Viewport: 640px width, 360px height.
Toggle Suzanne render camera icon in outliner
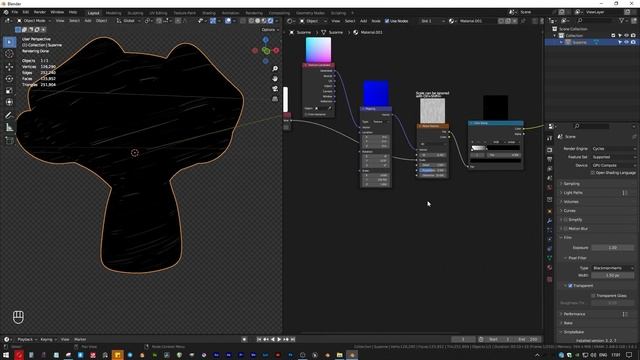tap(633, 42)
